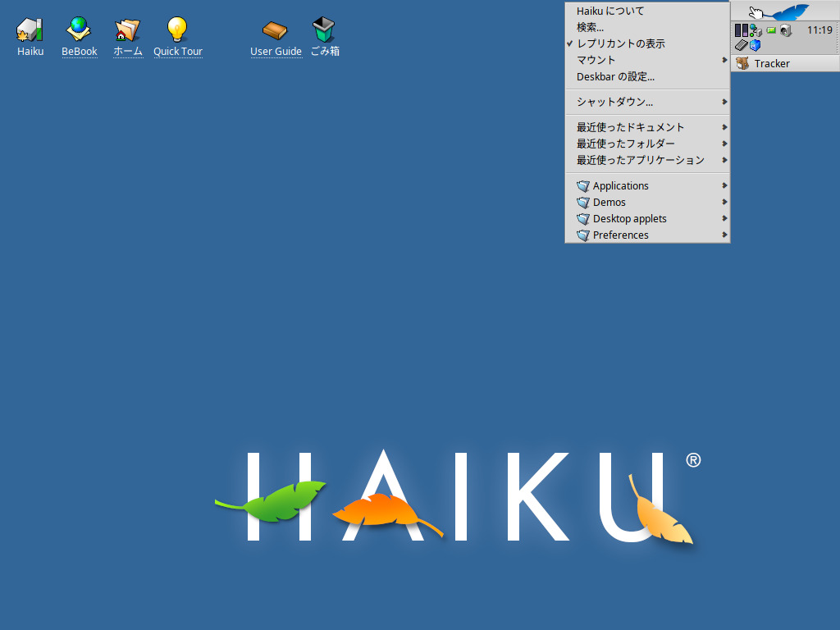Click the Tracker entry in Deskbar
The height and width of the screenshot is (630, 840).
[x=771, y=63]
